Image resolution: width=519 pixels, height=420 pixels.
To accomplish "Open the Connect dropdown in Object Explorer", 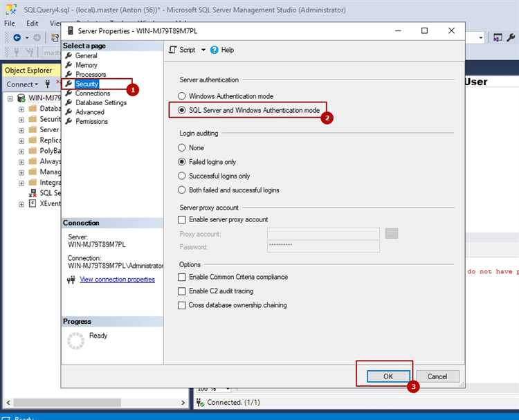I will point(22,84).
